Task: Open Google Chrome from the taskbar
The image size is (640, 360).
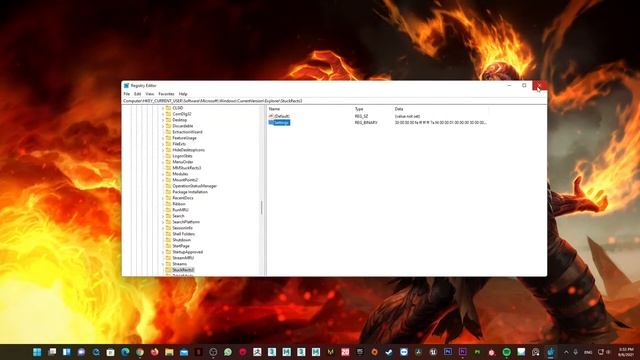Action: coord(140,352)
